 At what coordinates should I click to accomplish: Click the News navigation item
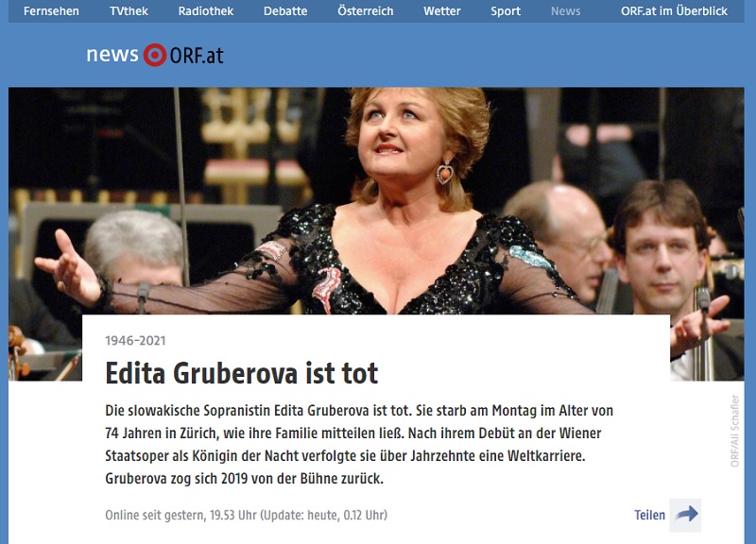point(565,10)
